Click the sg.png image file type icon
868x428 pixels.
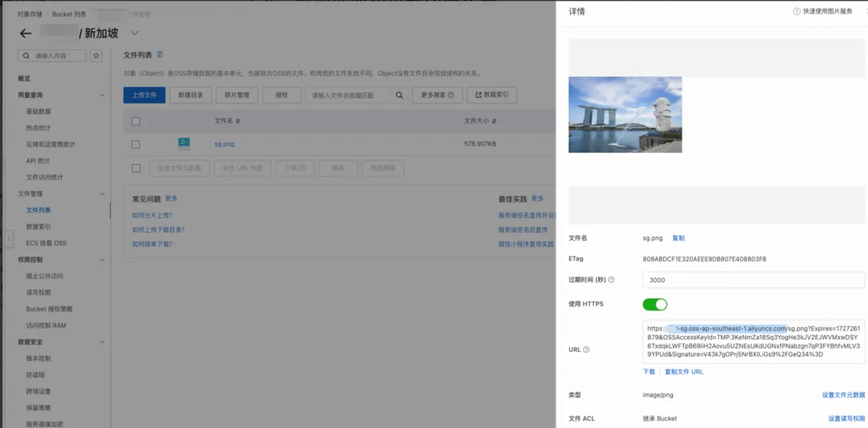point(184,143)
